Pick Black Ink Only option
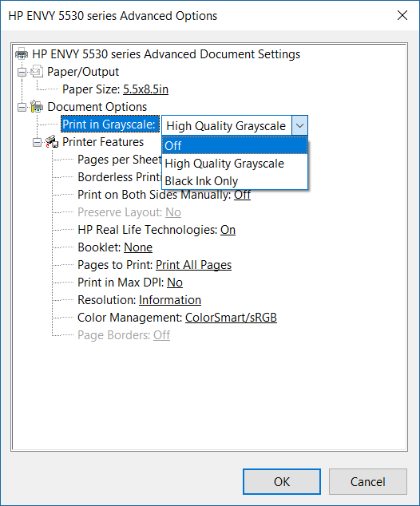Image resolution: width=420 pixels, height=506 pixels. click(235, 181)
